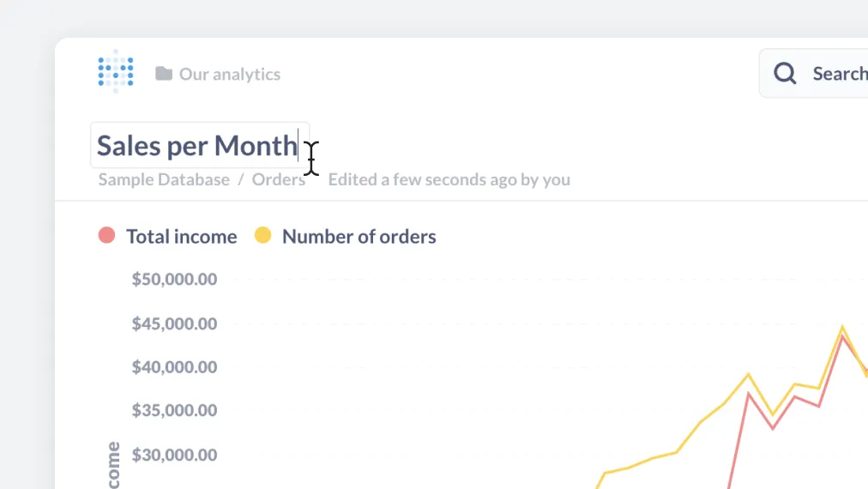This screenshot has width=868, height=489.
Task: Click the Edited a few seconds ago text
Action: click(449, 179)
